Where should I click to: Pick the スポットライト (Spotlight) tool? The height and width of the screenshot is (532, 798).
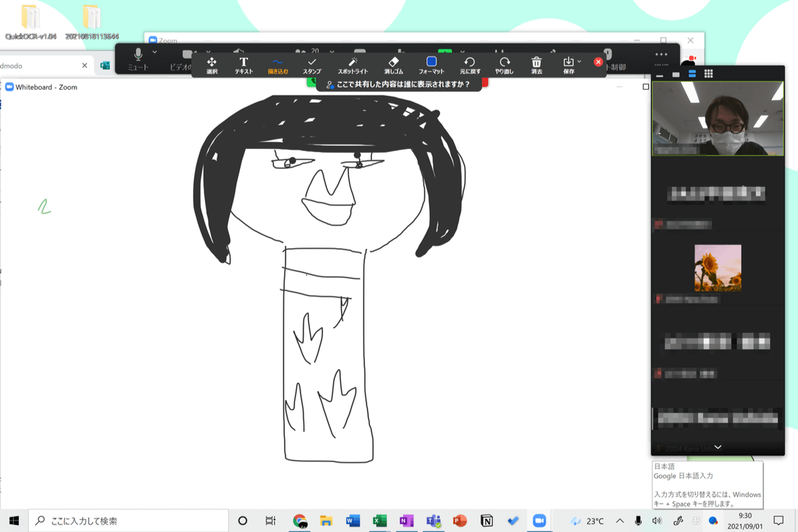352,65
